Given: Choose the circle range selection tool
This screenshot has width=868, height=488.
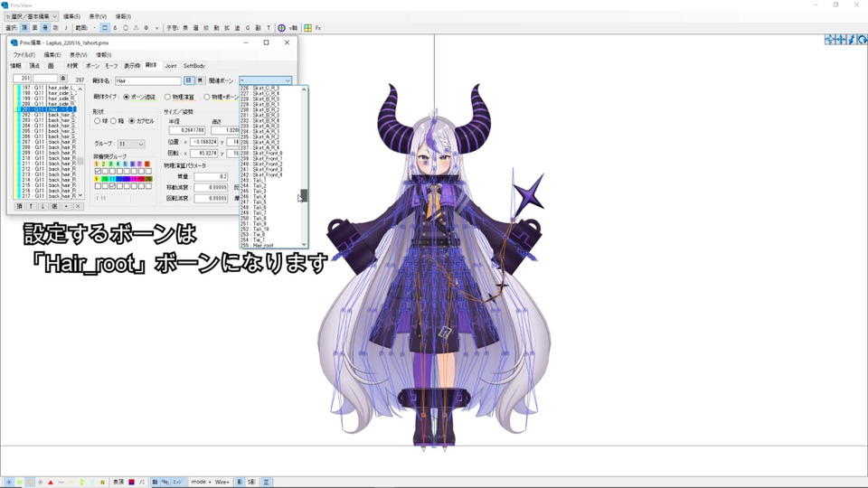Looking at the screenshot, I should (126, 28).
